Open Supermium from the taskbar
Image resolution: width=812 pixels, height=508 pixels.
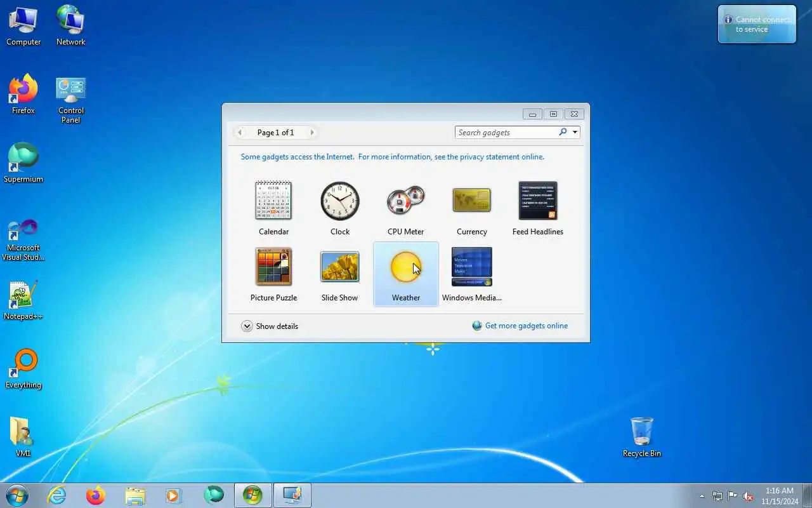(214, 495)
